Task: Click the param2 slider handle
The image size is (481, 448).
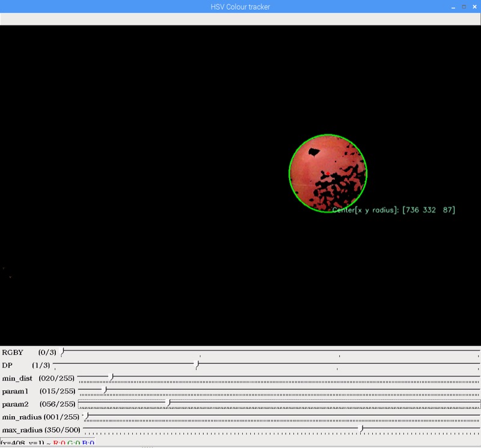Action: (x=168, y=403)
